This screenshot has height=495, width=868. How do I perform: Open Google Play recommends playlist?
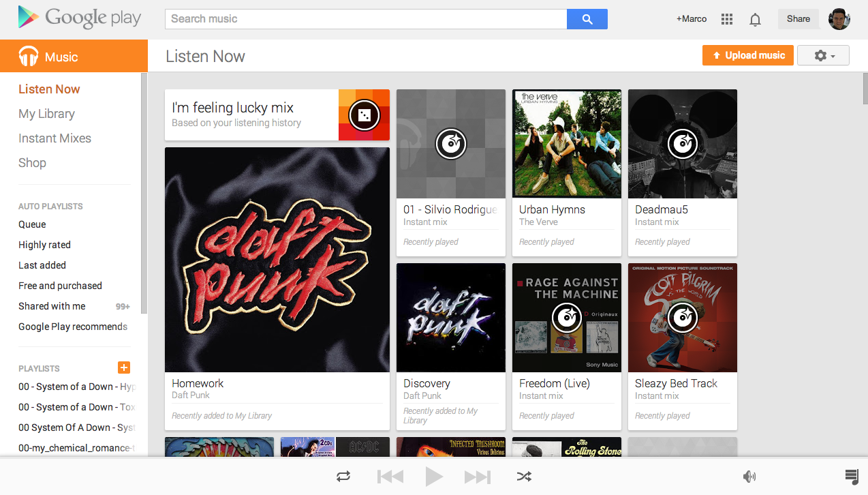pos(73,327)
